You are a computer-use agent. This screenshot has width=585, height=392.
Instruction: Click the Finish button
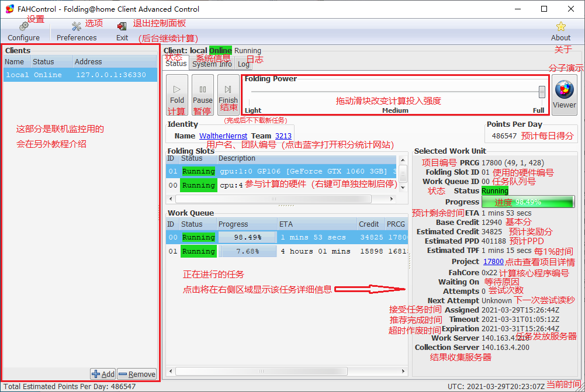click(228, 95)
